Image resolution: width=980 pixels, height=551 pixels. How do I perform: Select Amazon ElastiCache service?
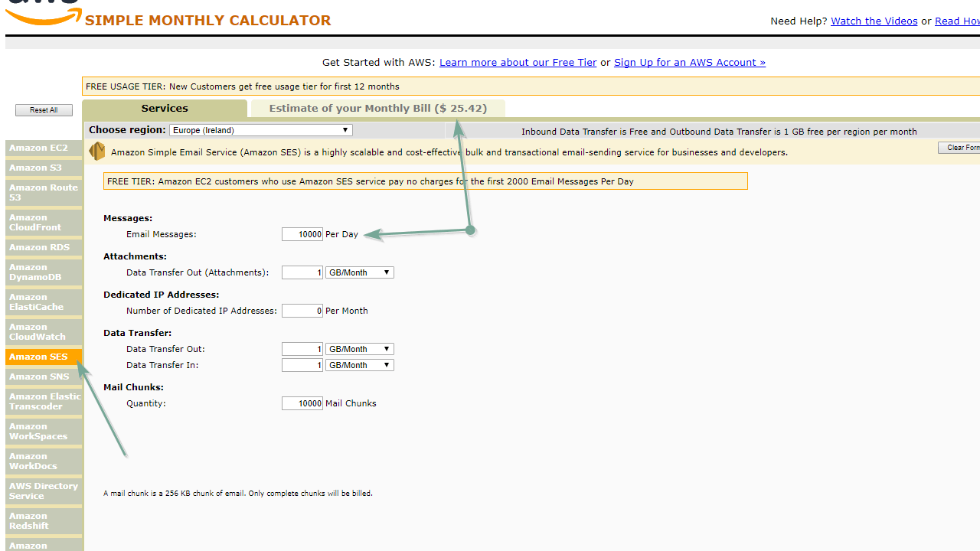pyautogui.click(x=44, y=302)
